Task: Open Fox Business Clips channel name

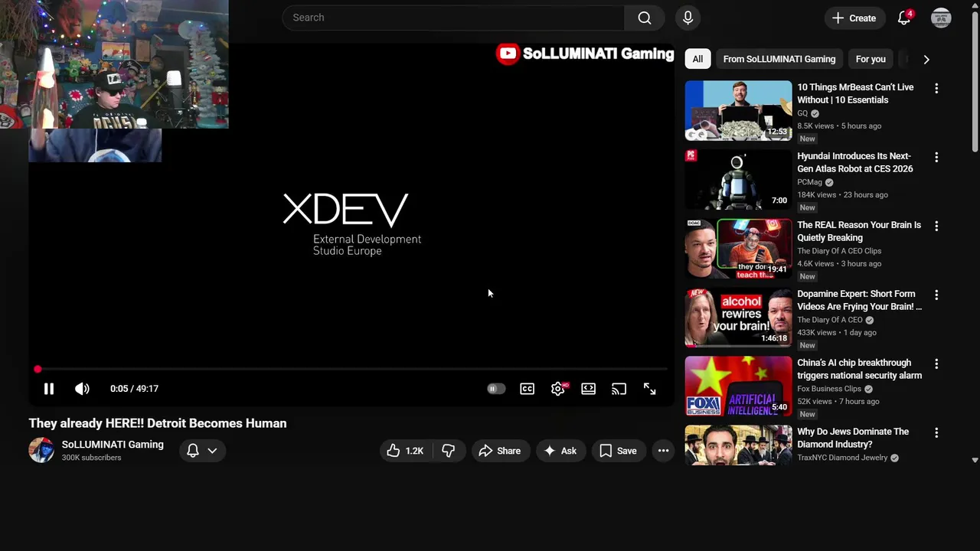Action: tap(829, 389)
